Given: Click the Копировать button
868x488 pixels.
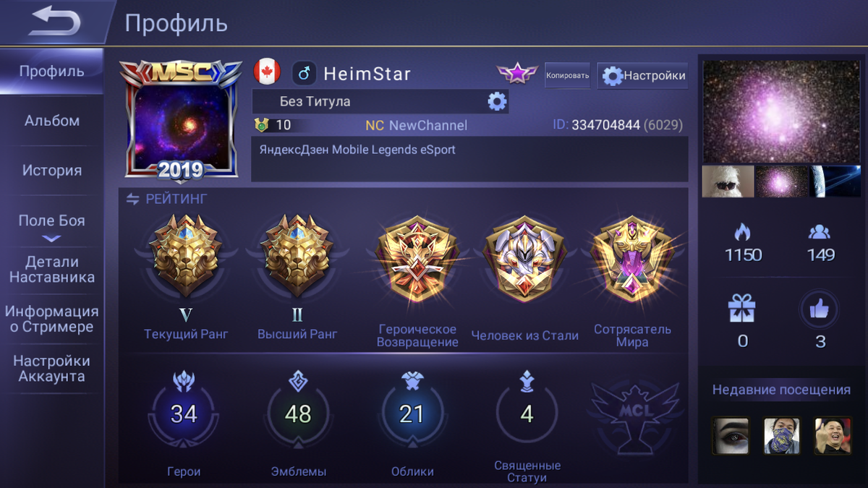Looking at the screenshot, I should point(567,75).
